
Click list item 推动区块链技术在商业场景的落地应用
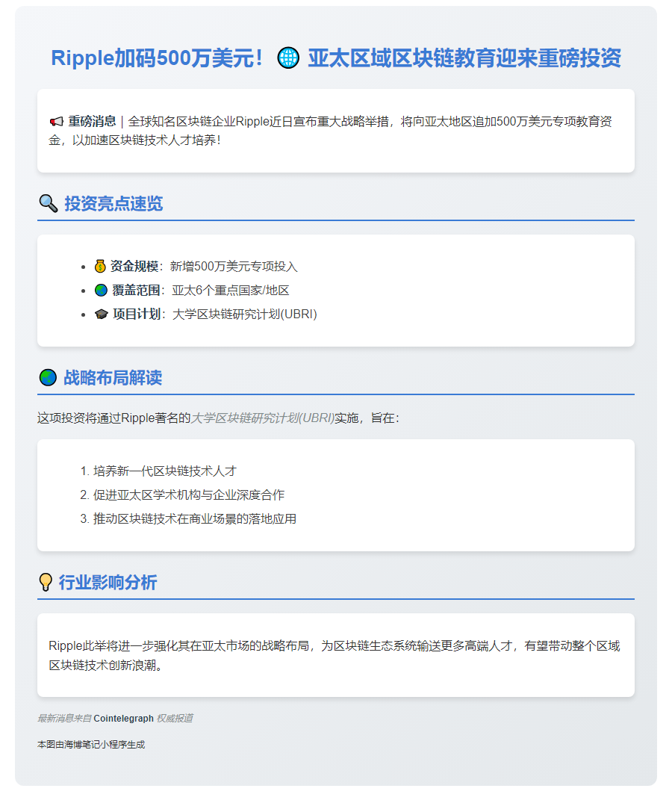195,518
